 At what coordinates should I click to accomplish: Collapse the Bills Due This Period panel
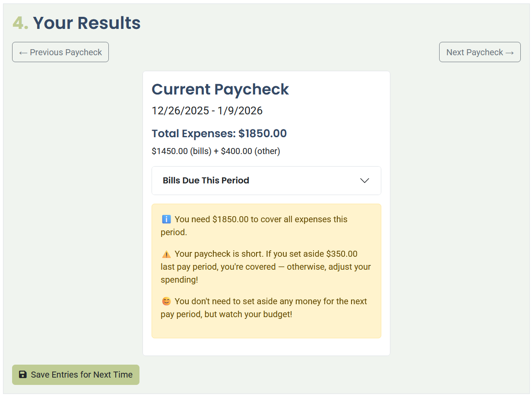[x=266, y=180]
